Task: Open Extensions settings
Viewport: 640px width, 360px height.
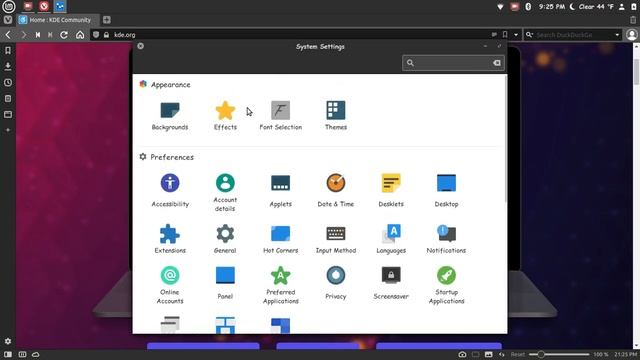Action: tap(170, 239)
